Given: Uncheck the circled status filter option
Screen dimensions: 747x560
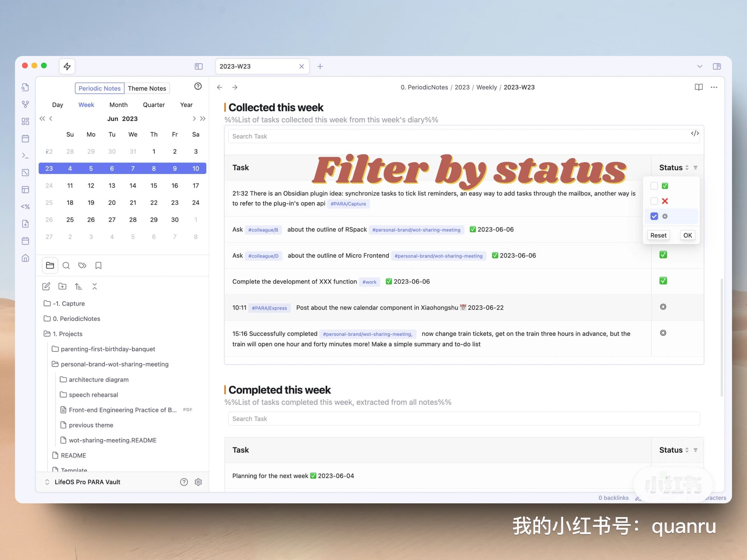Looking at the screenshot, I should 654,216.
